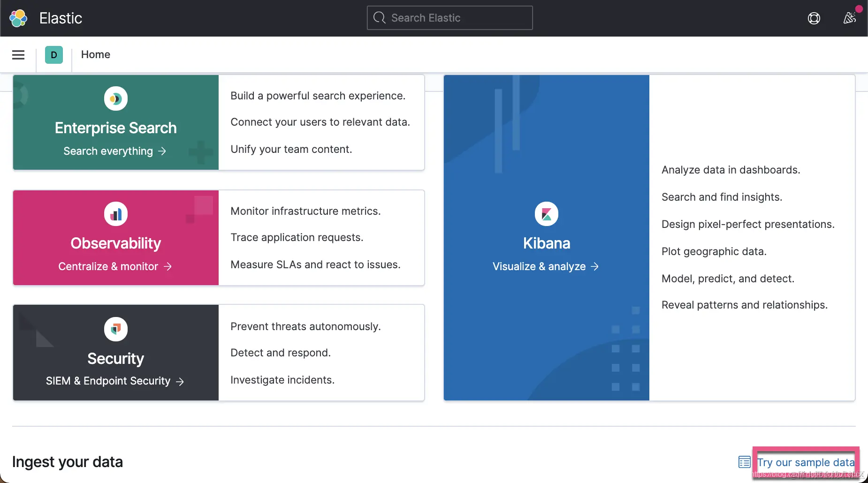Select text Reveal patterns and relationships
The image size is (868, 483).
pyautogui.click(x=745, y=305)
